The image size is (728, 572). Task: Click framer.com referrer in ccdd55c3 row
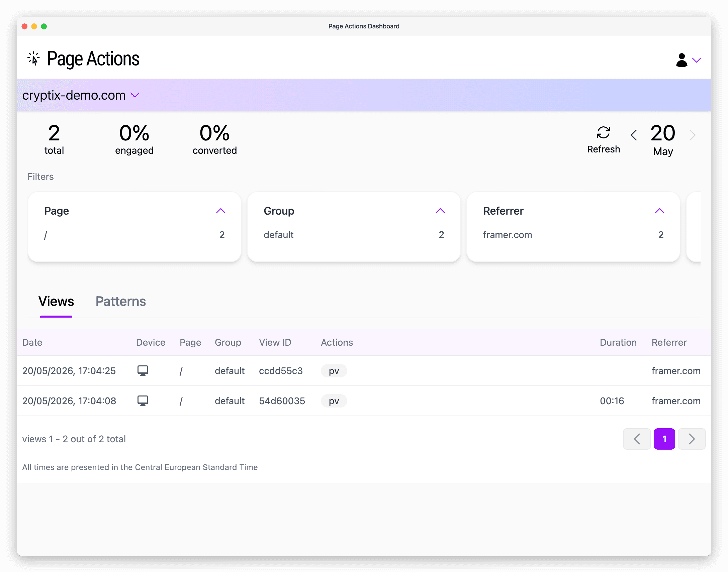click(x=676, y=371)
